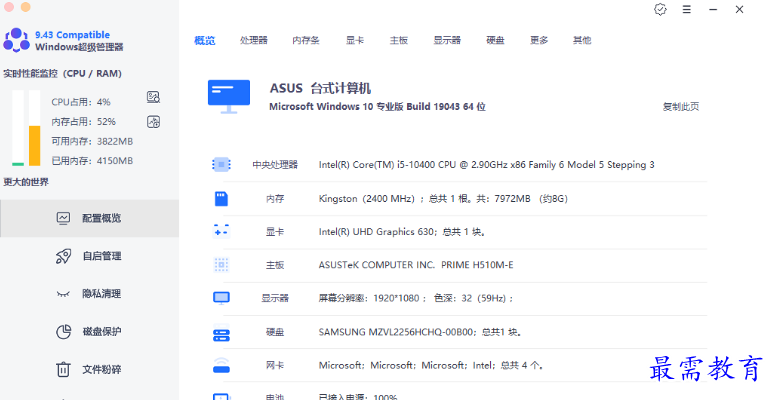Click the 硬盘 disk drive icon
The image size is (771, 400).
pos(221,333)
